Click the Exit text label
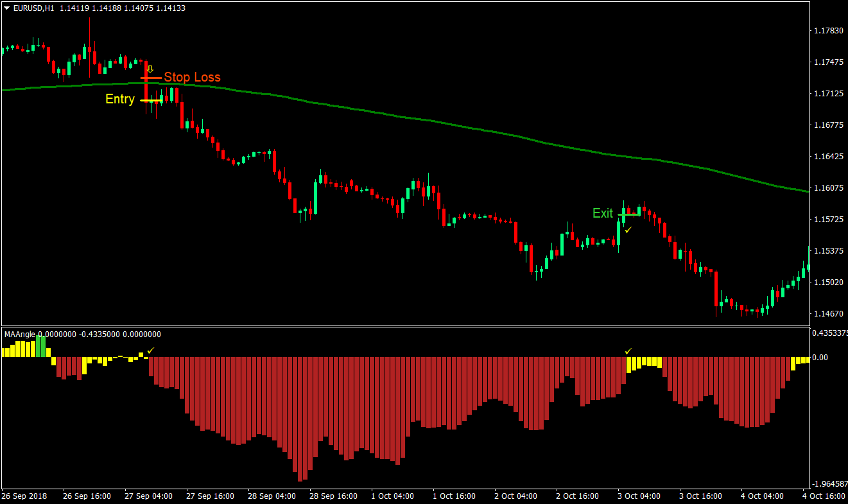 pos(602,213)
